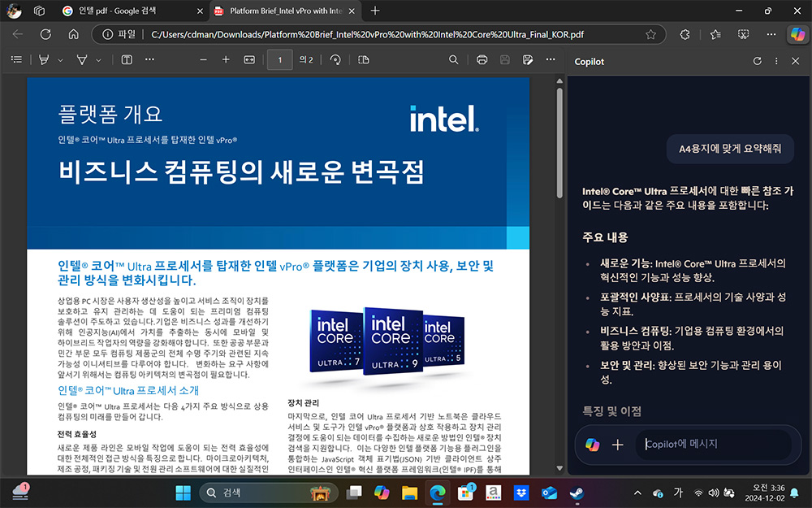
Task: Click the '인텔 코어 Ultra 프로세서 소개' heading
Action: tap(128, 390)
